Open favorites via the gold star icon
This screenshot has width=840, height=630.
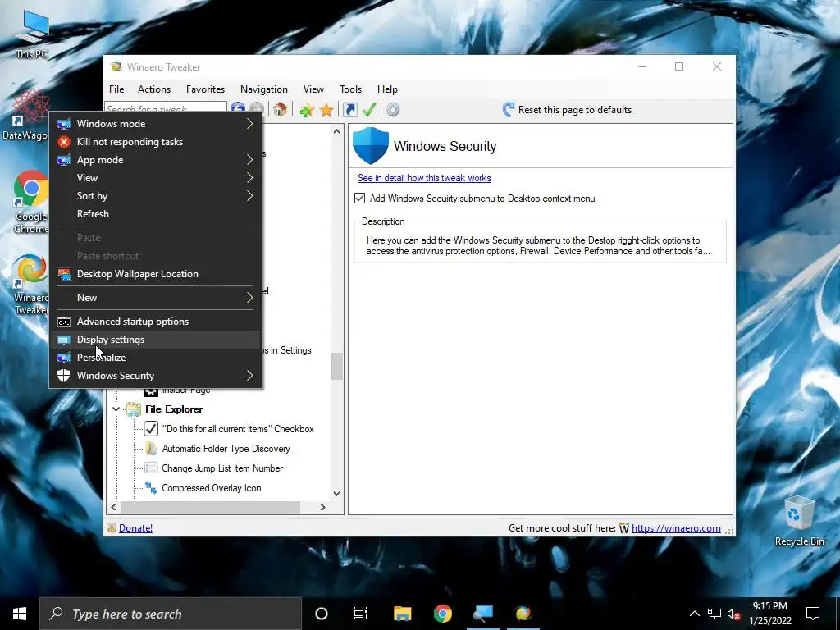[x=326, y=110]
